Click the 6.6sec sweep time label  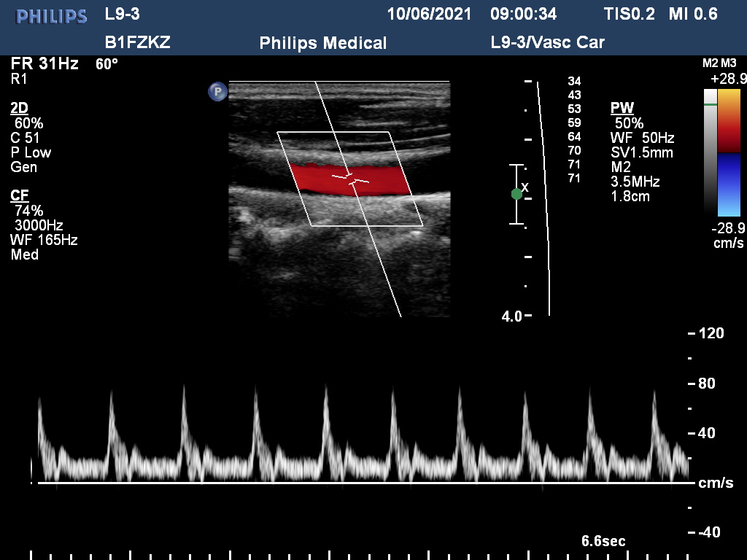pos(603,541)
